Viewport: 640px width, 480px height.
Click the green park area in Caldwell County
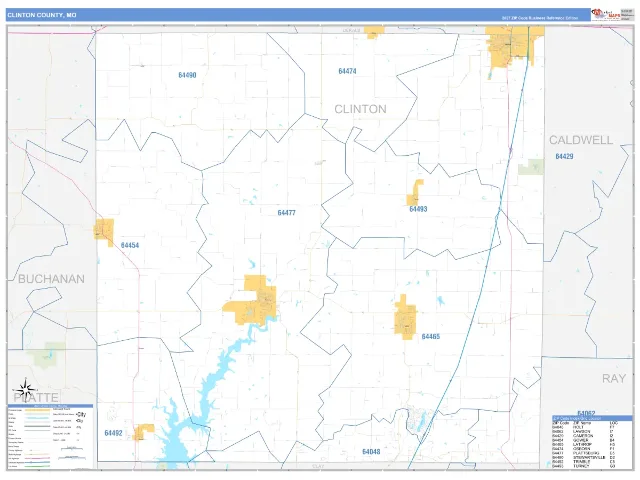click(x=531, y=167)
